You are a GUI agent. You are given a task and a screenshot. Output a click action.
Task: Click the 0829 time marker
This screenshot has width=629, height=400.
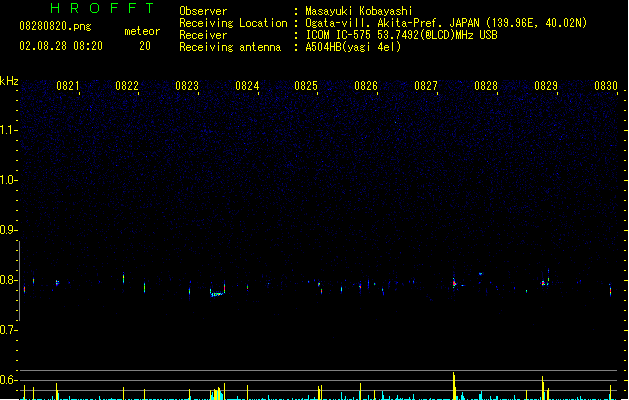point(546,86)
